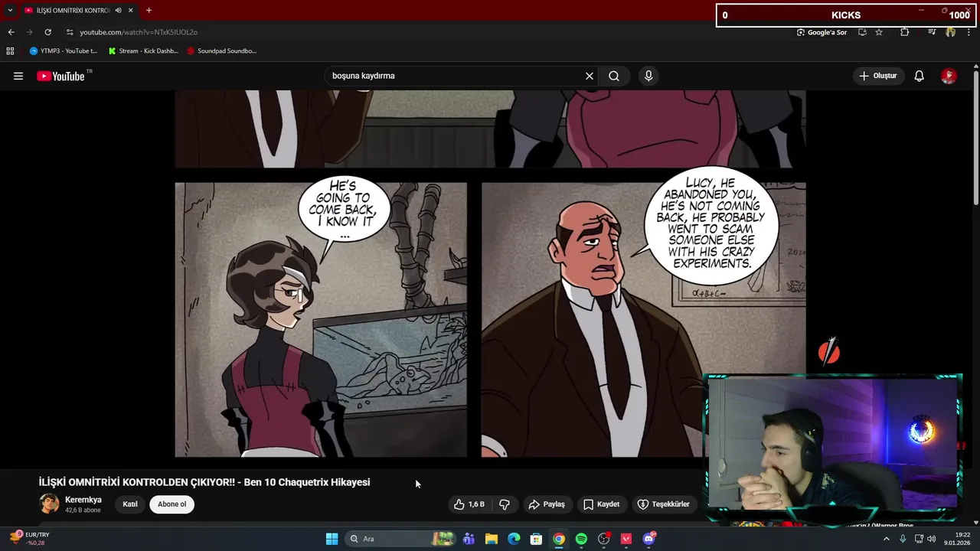Dislike the video
This screenshot has height=551, width=980.
point(505,504)
